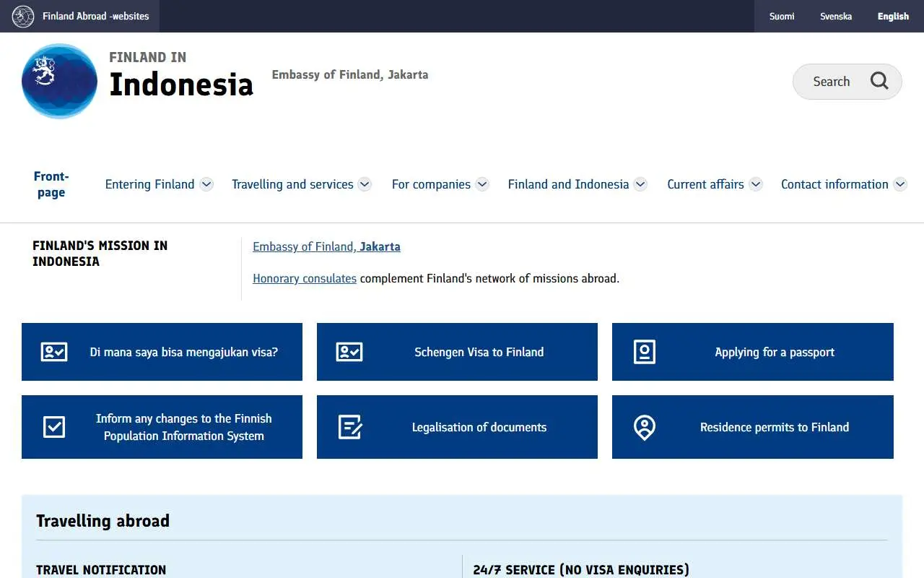Open Embassy of Finland, Jakarta link
The image size is (924, 578).
pos(326,246)
